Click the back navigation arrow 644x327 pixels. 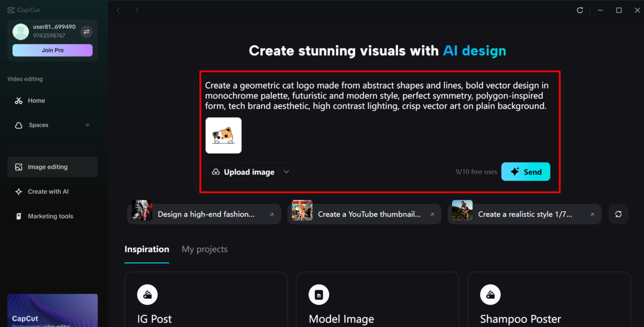[118, 10]
